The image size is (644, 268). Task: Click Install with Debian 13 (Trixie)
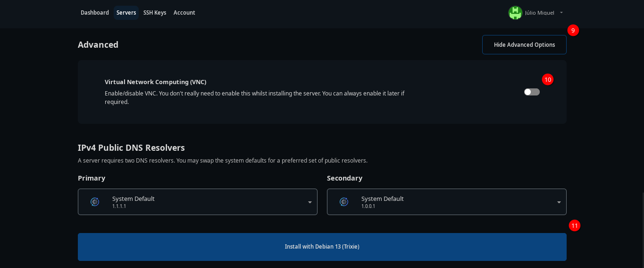pyautogui.click(x=322, y=247)
